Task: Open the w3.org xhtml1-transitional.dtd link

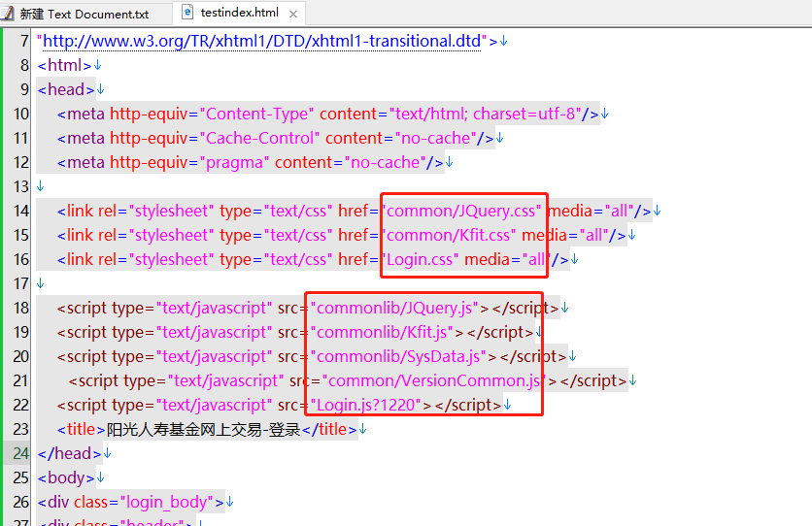Action: point(261,41)
